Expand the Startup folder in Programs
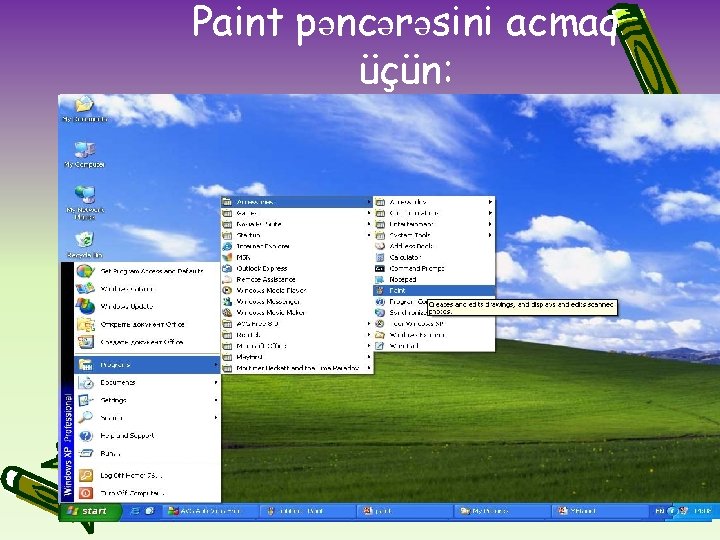The height and width of the screenshot is (540, 720). tap(297, 235)
